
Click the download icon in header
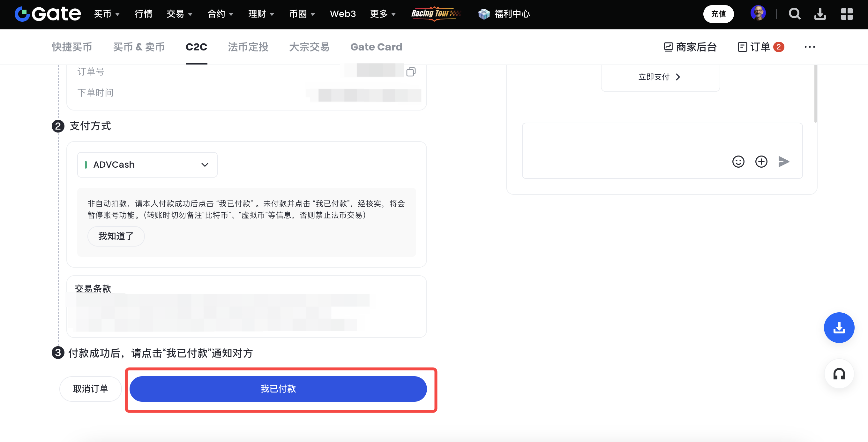[x=820, y=14]
